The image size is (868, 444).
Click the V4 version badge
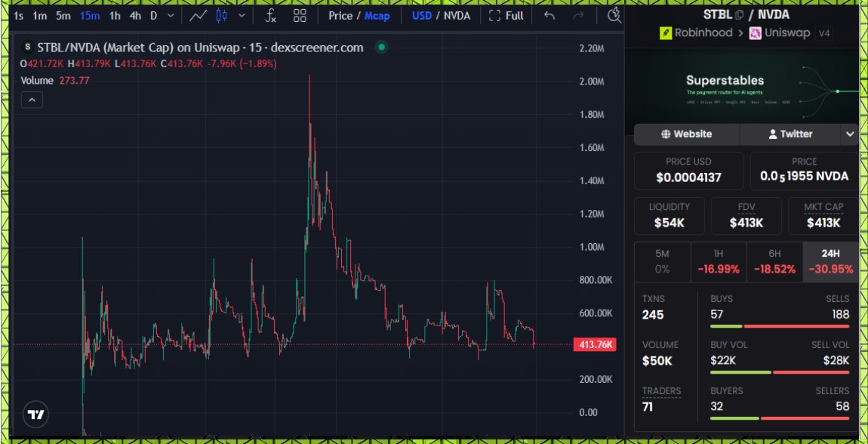point(823,33)
